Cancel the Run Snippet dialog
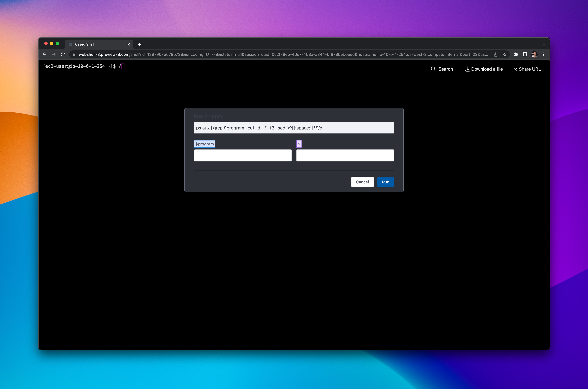This screenshot has width=588, height=389. tap(362, 182)
